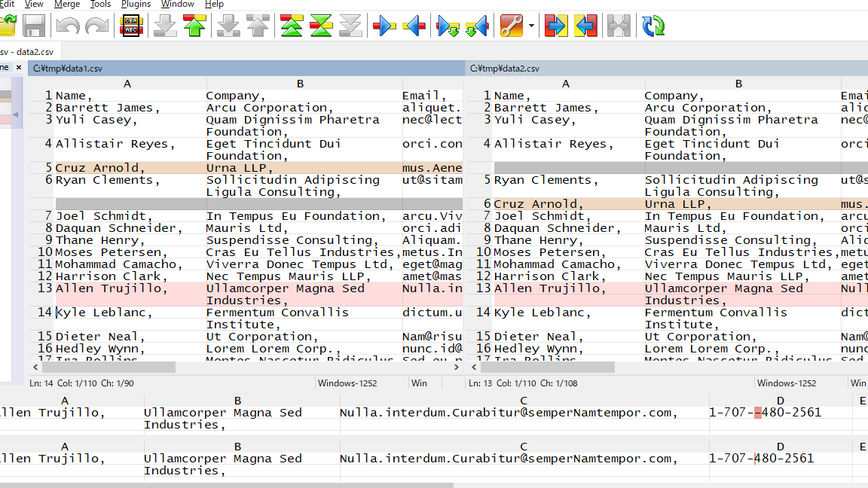Screen dimensions: 868x488
Task: Click right scroll arrow of left pane
Action: pos(457,367)
